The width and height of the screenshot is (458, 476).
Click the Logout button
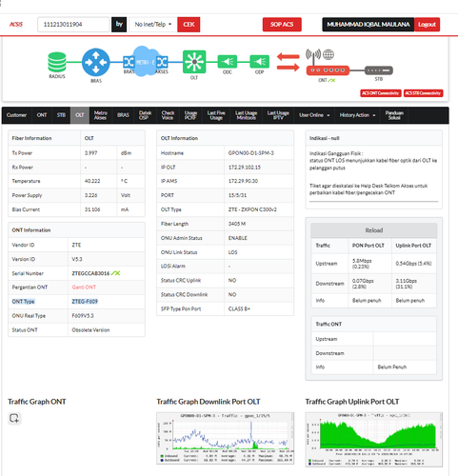(x=427, y=25)
